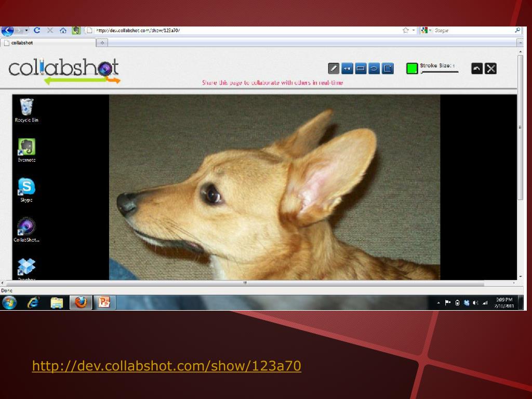The image size is (532, 399).
Task: Click the 'Done' status bar text
Action: tap(7, 290)
